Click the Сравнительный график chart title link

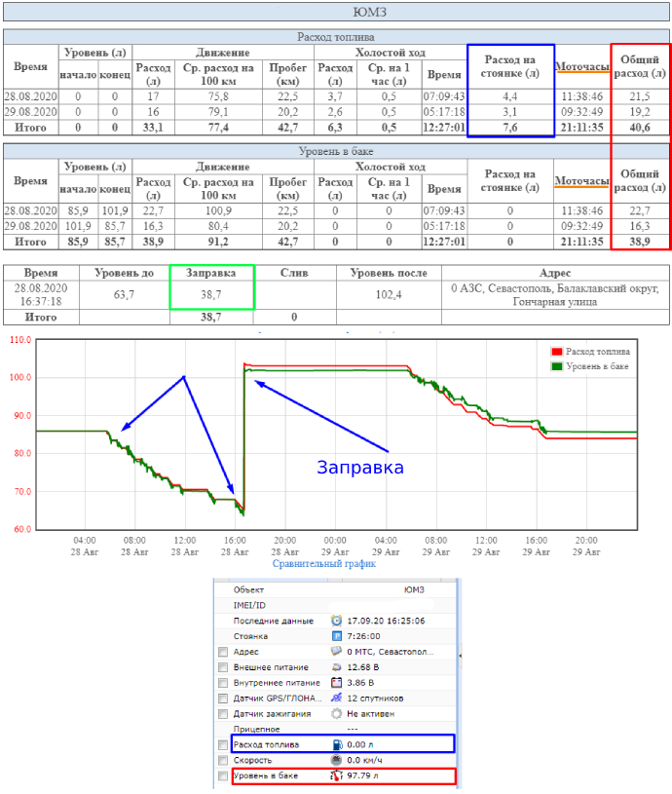[324, 563]
